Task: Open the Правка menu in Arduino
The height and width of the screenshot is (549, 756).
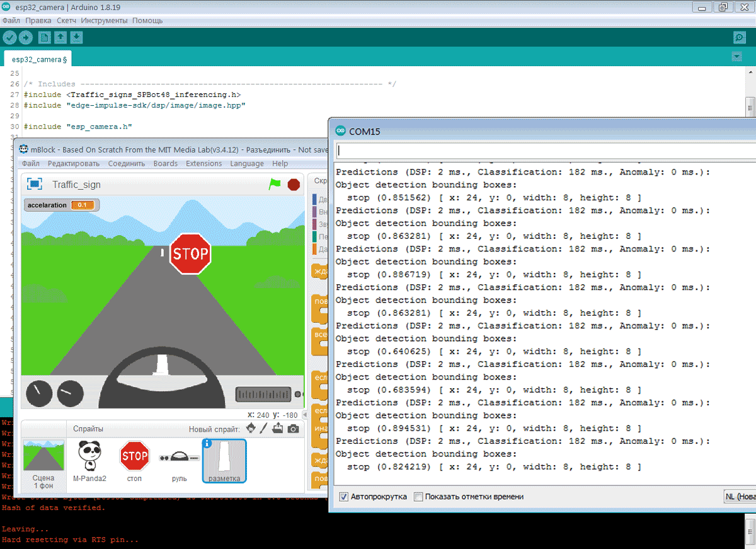Action: pos(38,21)
